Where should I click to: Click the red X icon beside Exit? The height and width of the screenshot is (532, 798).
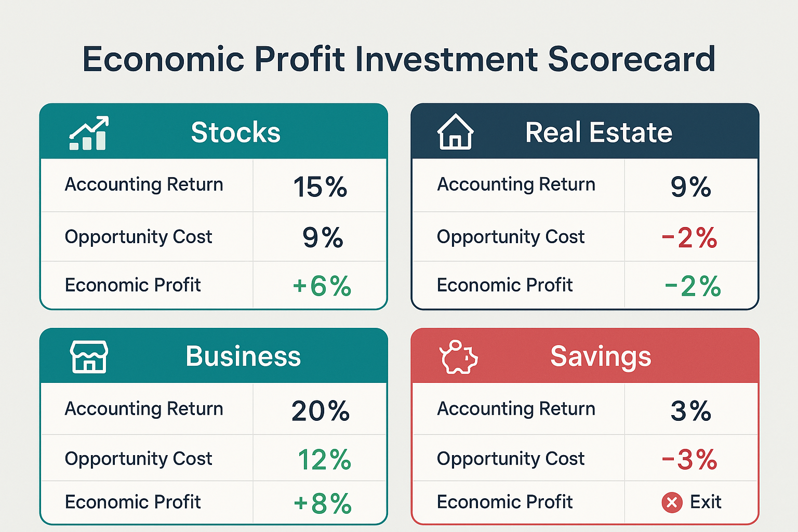coord(672,502)
